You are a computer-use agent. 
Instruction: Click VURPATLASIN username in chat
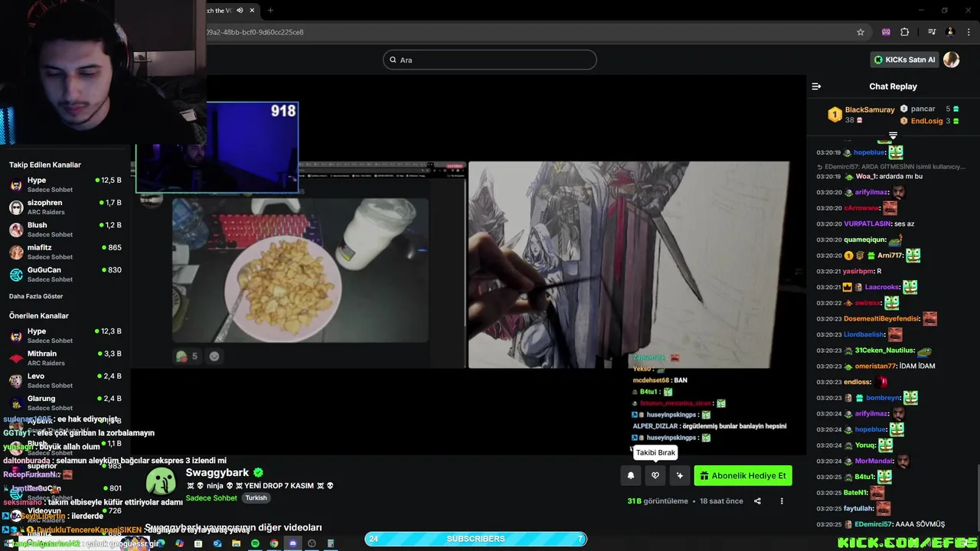pyautogui.click(x=867, y=224)
